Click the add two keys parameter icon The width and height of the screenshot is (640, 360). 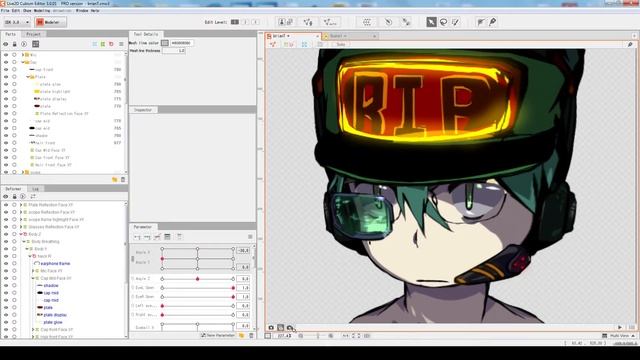pyautogui.click(x=137, y=237)
